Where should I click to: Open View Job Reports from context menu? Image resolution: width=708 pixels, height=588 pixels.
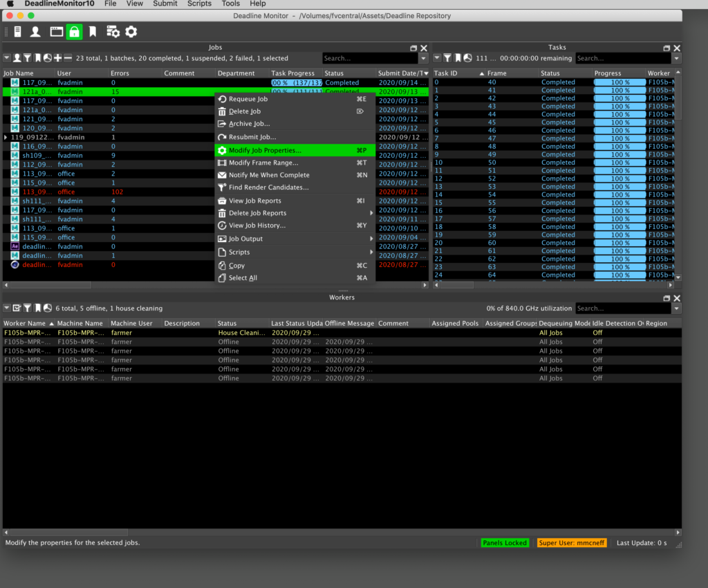click(x=295, y=201)
